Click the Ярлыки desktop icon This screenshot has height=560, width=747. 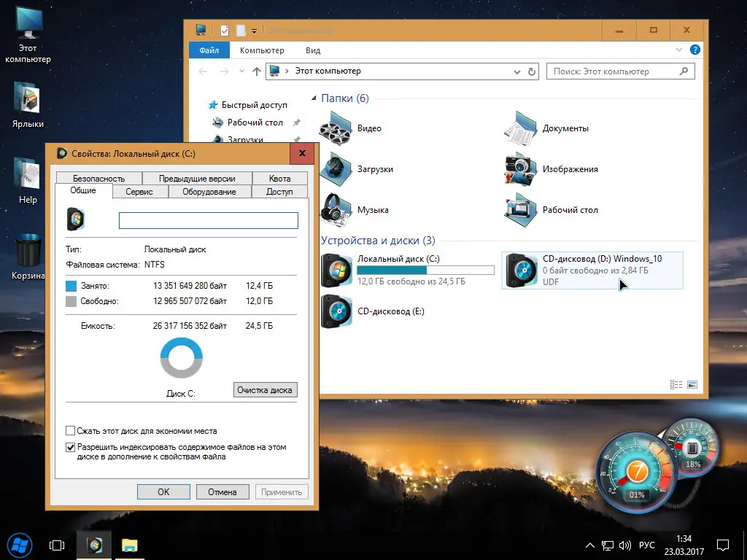[28, 105]
